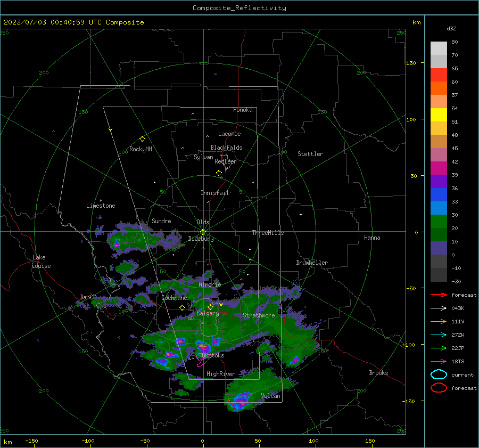Click the Sylvan label
This screenshot has height=448, width=479.
(203, 157)
